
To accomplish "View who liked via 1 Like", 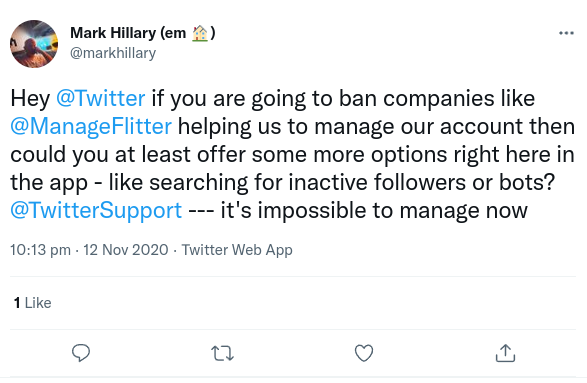I will pos(33,303).
